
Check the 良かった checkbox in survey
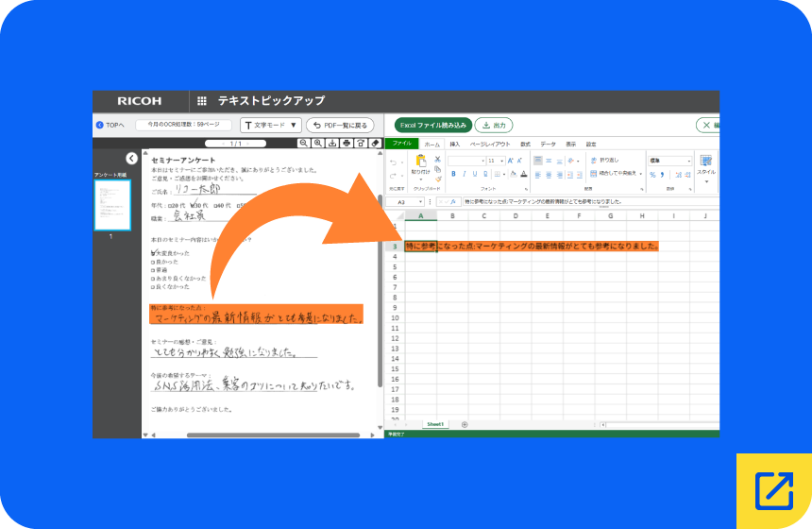tap(153, 263)
